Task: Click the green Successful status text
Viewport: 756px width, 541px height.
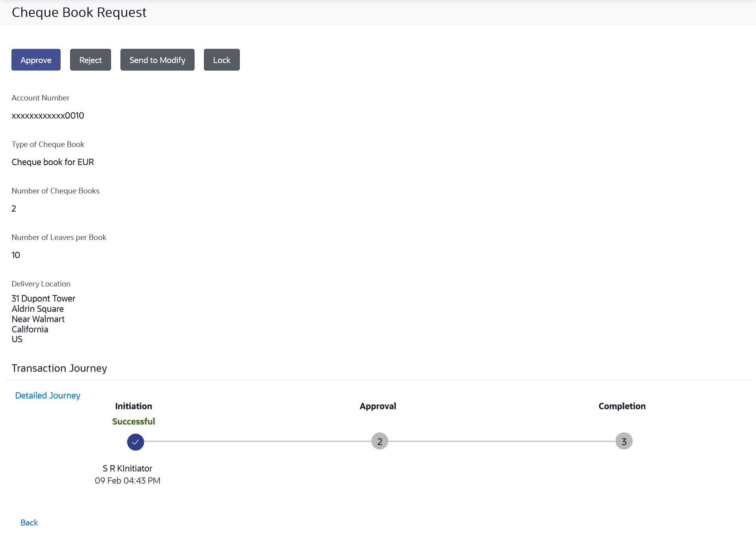Action: pyautogui.click(x=133, y=422)
